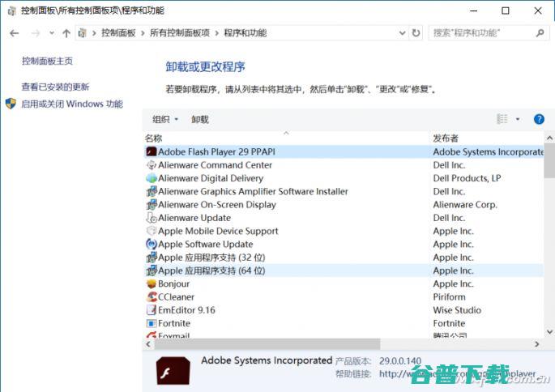Click the Wise Studio publisher cell

(x=457, y=310)
